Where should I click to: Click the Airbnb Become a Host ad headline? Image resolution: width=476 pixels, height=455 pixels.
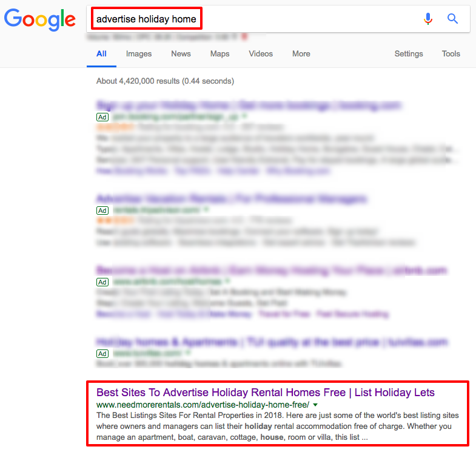tap(271, 270)
